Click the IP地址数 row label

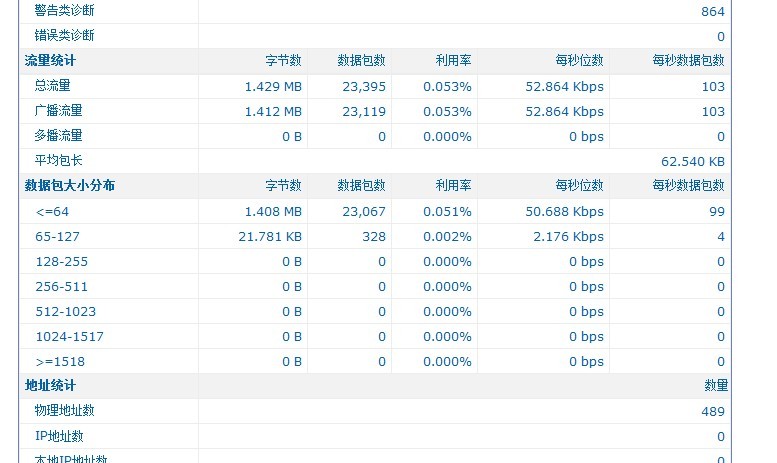point(59,437)
